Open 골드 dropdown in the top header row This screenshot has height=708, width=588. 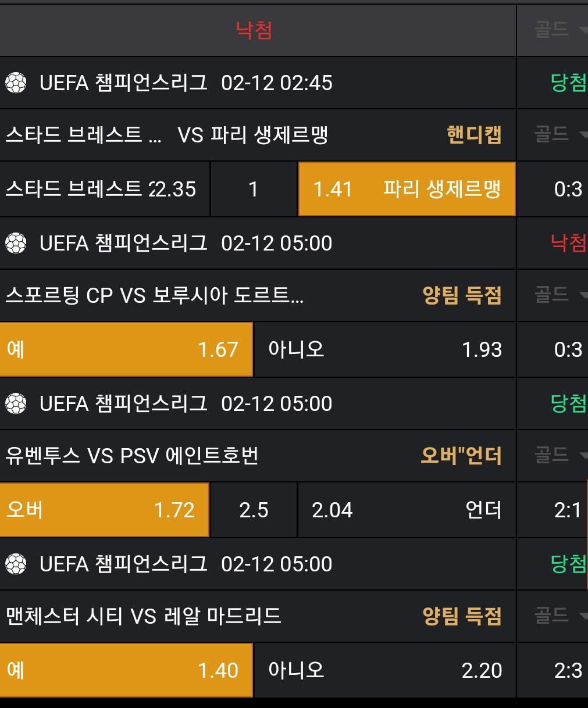tap(560, 29)
